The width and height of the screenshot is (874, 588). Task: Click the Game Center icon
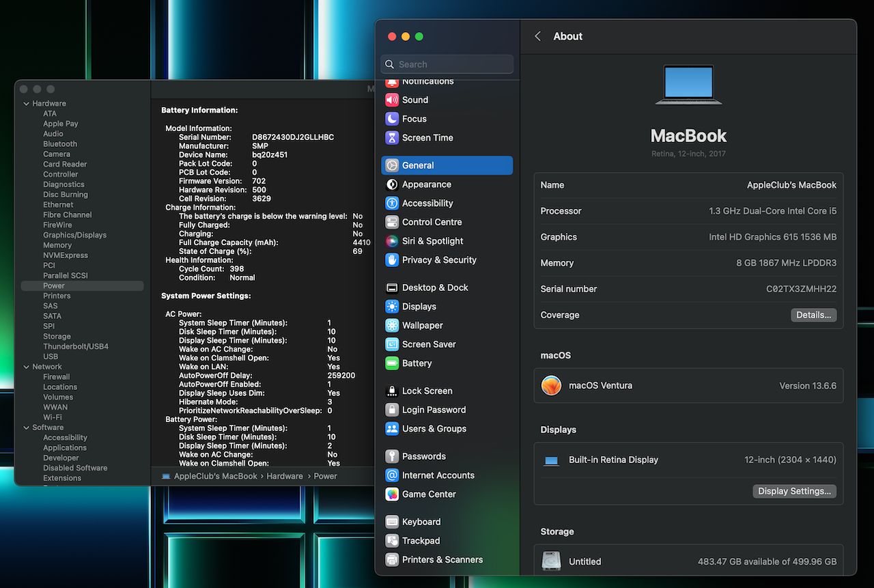tap(392, 494)
